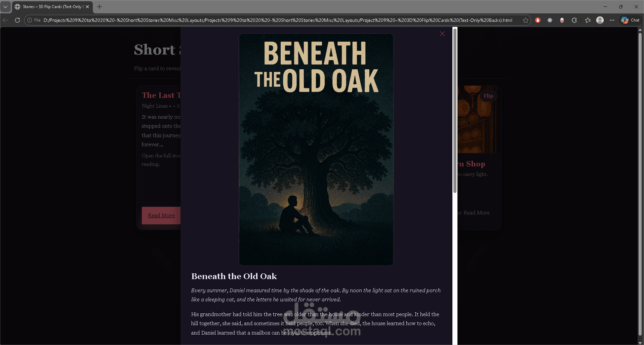Open the atom-shaped extension icon
The height and width of the screenshot is (345, 644).
pyautogui.click(x=550, y=20)
